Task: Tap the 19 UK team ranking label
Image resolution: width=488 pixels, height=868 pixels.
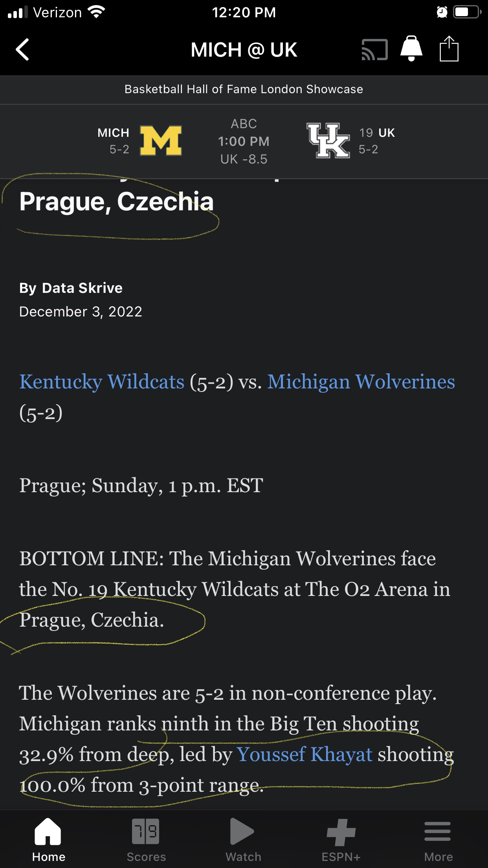Action: pyautogui.click(x=377, y=133)
